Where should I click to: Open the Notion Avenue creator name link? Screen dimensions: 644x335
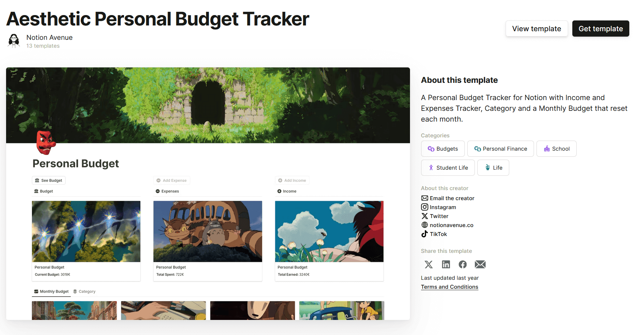tap(49, 37)
